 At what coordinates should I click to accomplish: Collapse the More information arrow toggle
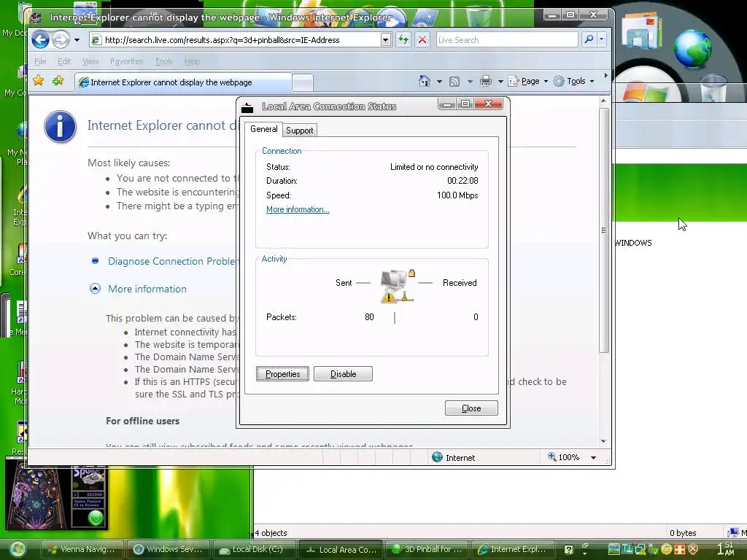click(x=96, y=289)
